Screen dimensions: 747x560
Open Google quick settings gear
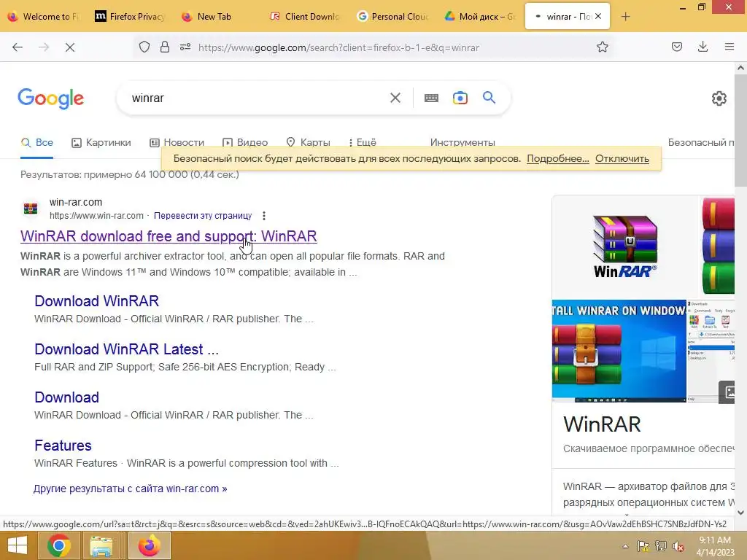719,98
